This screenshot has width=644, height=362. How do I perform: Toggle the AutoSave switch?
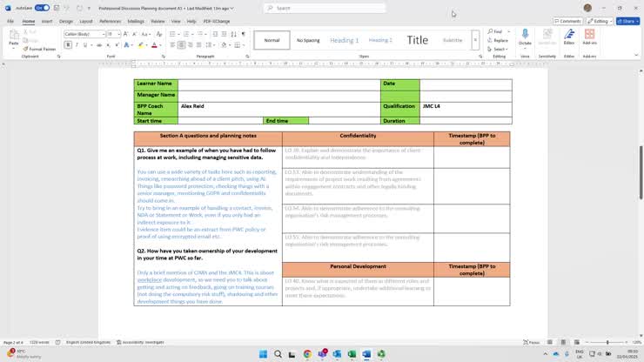[42, 8]
